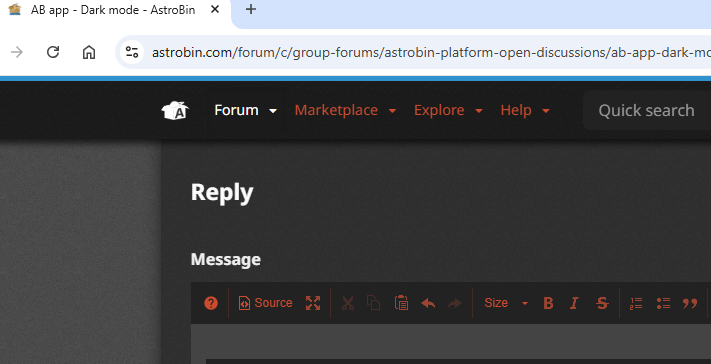Open the font Size dropdown
Image resolution: width=711 pixels, height=364 pixels.
pos(506,303)
